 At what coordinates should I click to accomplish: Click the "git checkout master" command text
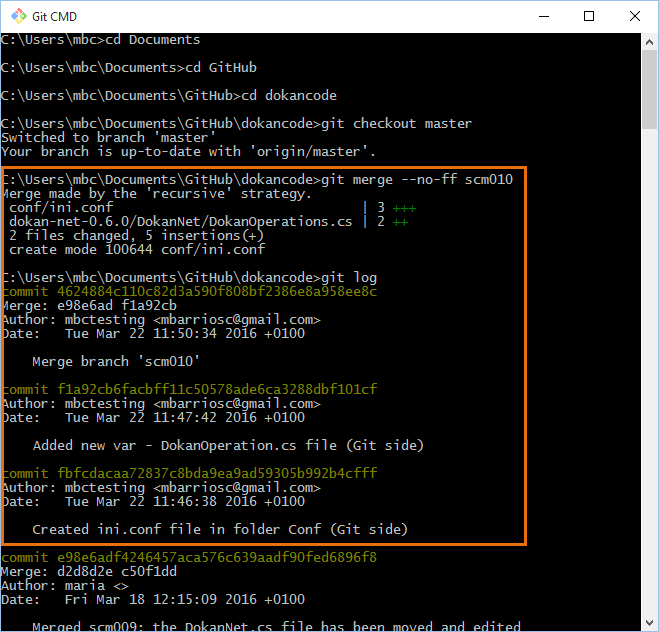tap(392, 124)
